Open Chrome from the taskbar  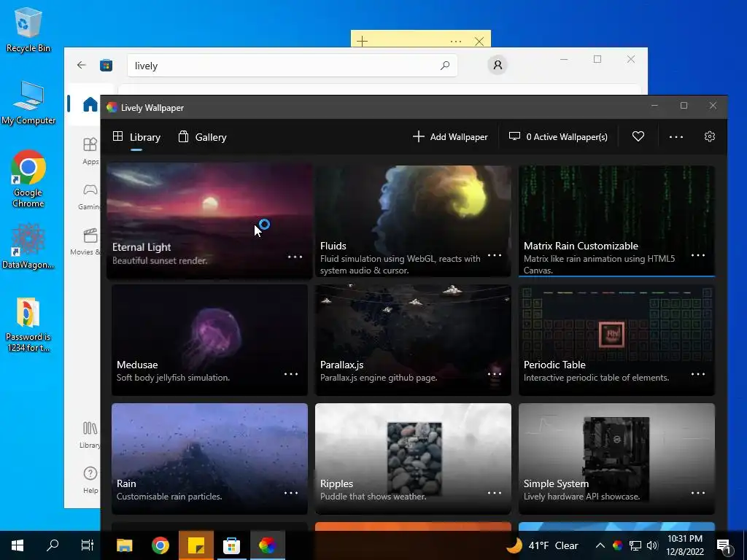pyautogui.click(x=160, y=545)
